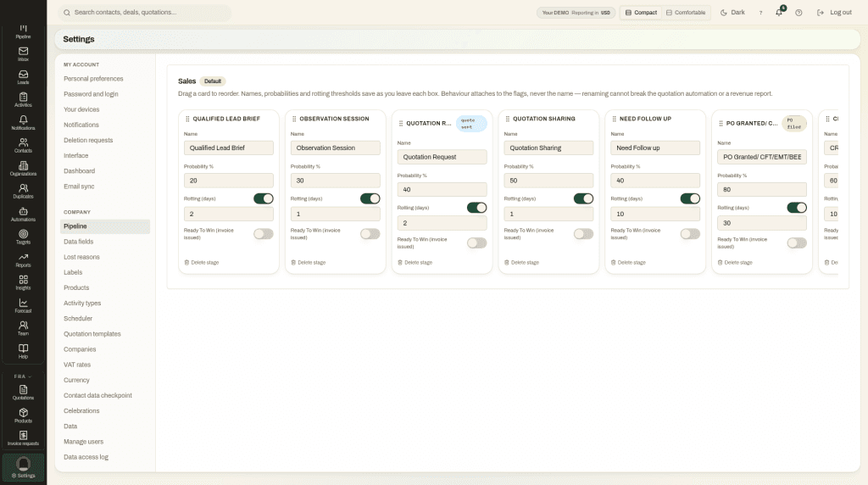This screenshot has height=485, width=868.
Task: Delete the Observation Session stage
Action: pyautogui.click(x=309, y=263)
